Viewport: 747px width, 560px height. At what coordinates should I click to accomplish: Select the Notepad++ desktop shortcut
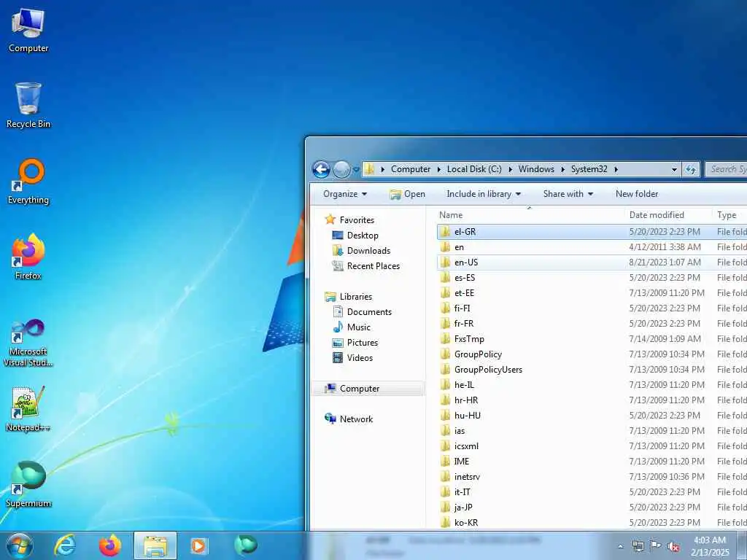pos(28,409)
